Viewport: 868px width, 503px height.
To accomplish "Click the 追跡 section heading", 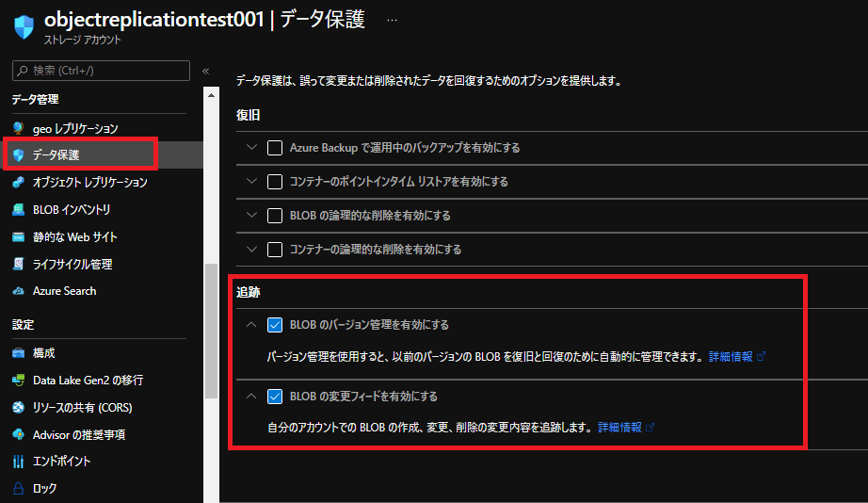I will 248,292.
